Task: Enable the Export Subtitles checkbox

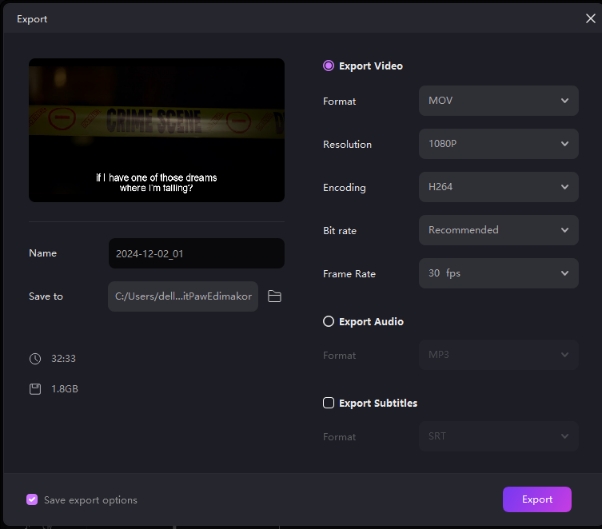Action: pyautogui.click(x=328, y=403)
